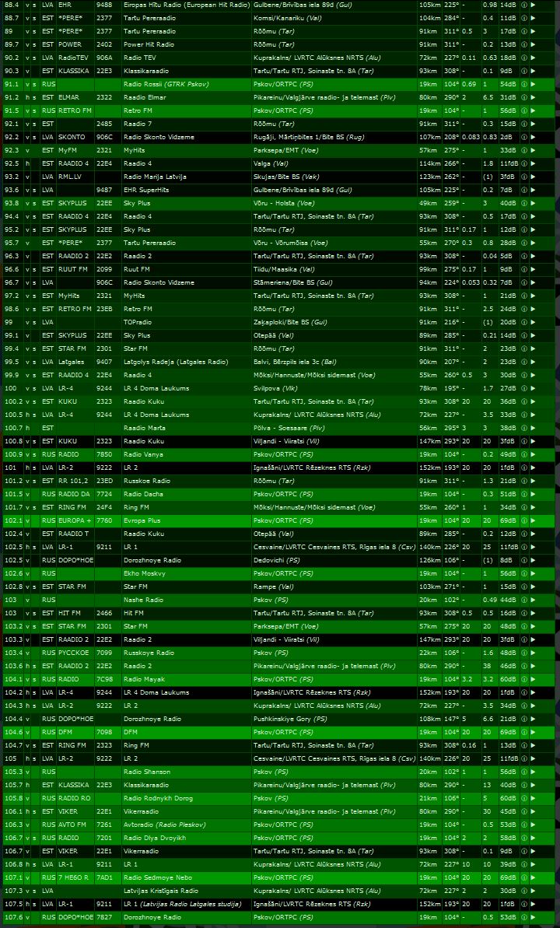Viewport: 560px width, 928px height.
Task: Click Stāmeriena/Bite BS transmitter on 96.7
Action: 293,283
